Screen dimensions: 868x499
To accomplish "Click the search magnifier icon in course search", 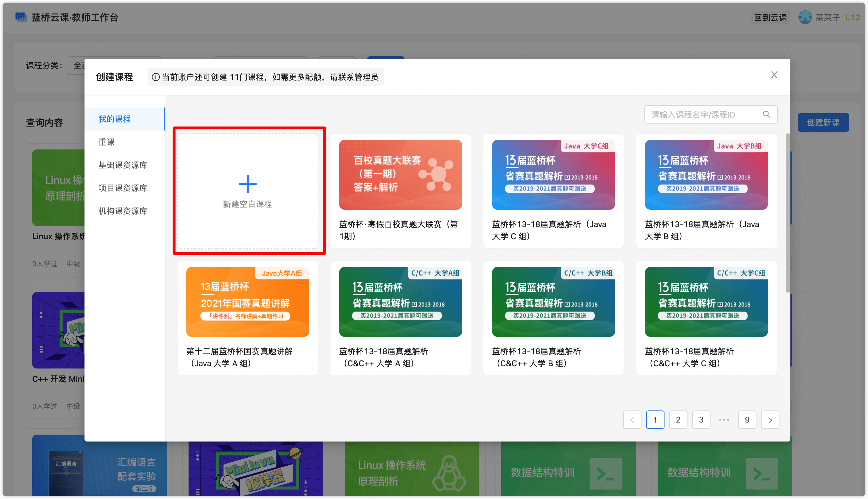I will [767, 114].
